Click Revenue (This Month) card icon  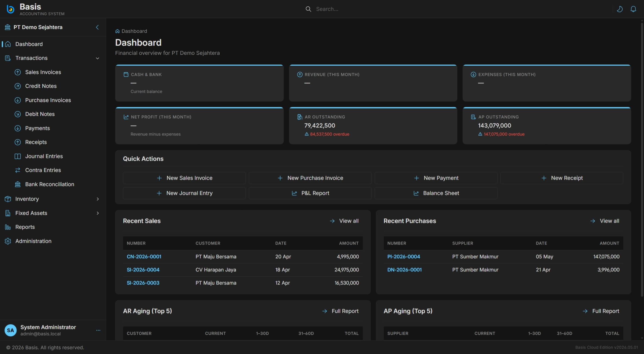[300, 74]
